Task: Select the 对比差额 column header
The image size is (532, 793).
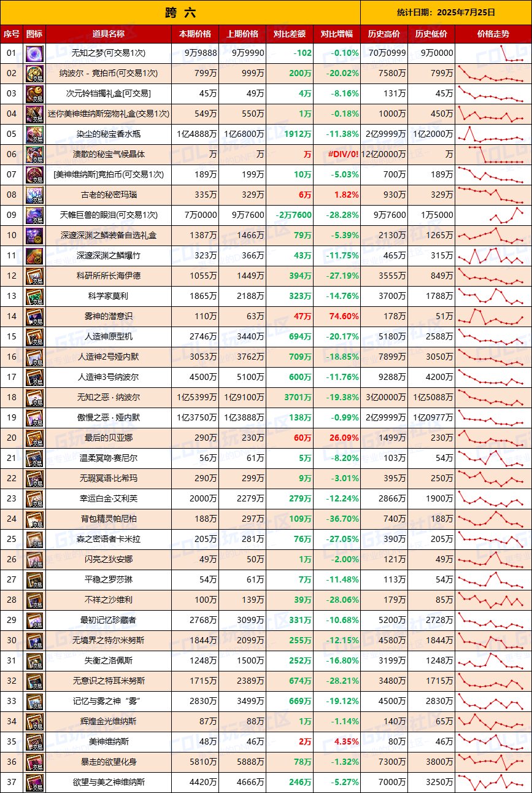Action: tap(290, 34)
